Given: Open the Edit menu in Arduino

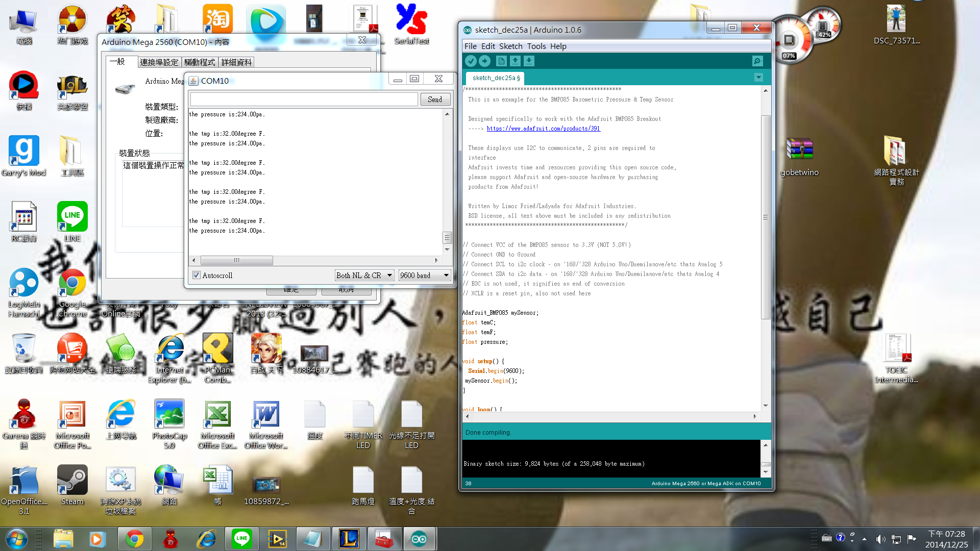Looking at the screenshot, I should coord(488,46).
